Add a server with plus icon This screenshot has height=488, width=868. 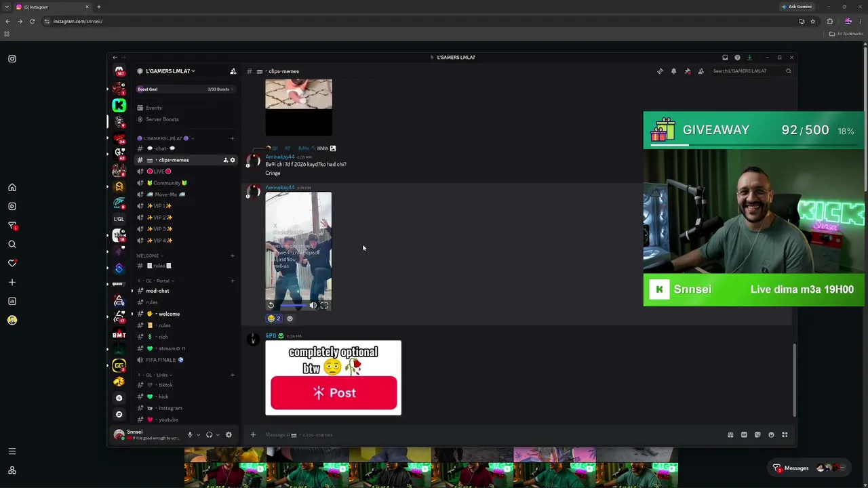(x=119, y=398)
